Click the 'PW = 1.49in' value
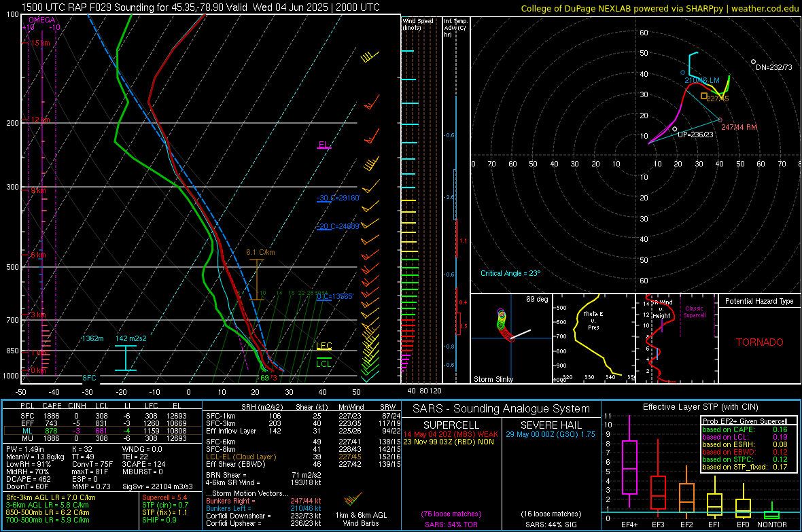 tap(25, 449)
